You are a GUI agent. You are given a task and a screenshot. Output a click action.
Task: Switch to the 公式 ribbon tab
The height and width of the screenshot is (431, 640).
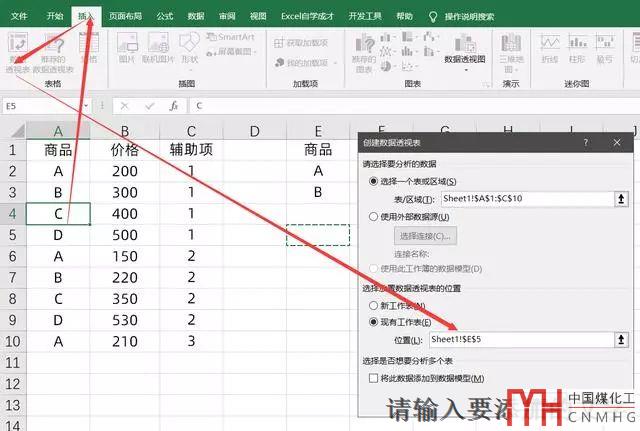coord(165,16)
